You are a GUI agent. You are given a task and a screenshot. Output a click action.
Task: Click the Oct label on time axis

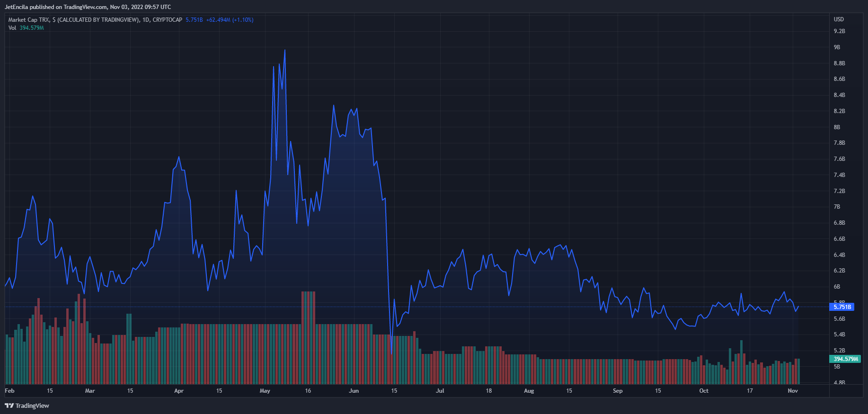(704, 391)
